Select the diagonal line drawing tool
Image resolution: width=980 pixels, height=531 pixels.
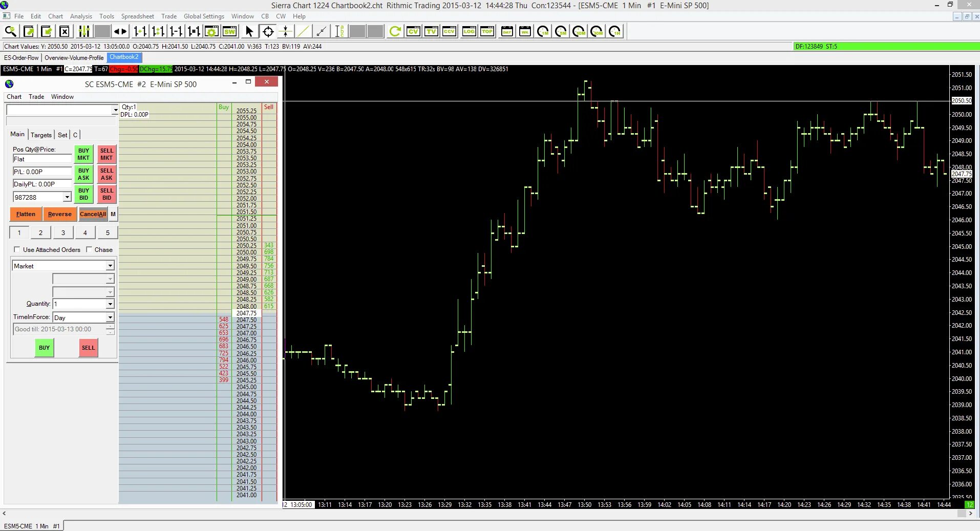pyautogui.click(x=304, y=32)
